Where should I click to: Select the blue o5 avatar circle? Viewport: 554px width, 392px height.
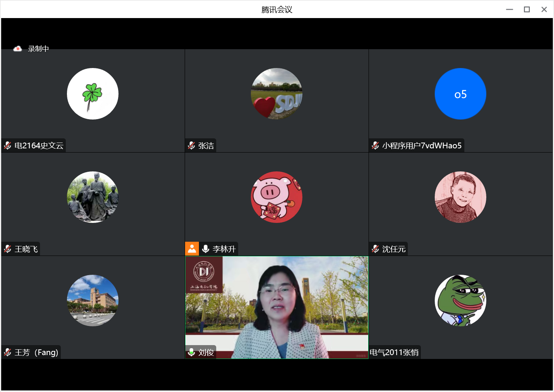point(461,94)
